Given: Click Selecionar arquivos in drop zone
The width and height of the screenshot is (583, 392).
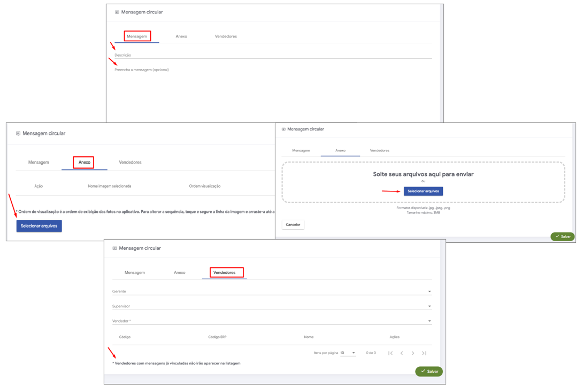Looking at the screenshot, I should coord(423,191).
